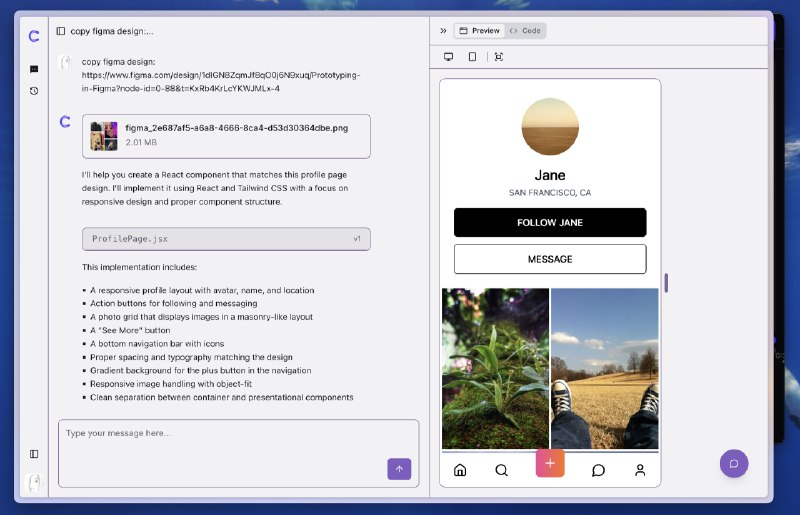Switch to the Preview tab
The width and height of the screenshot is (800, 515).
click(479, 31)
